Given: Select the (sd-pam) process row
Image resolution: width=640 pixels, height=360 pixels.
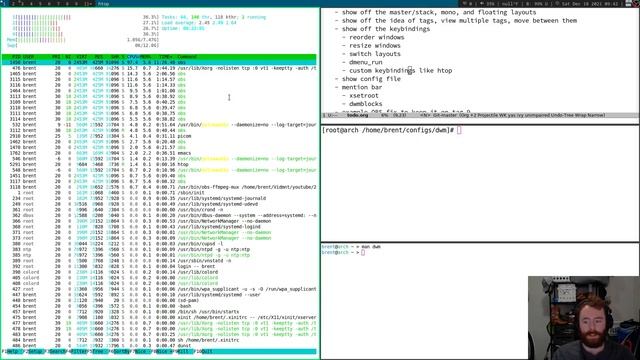Looking at the screenshot, I should tap(159, 300).
